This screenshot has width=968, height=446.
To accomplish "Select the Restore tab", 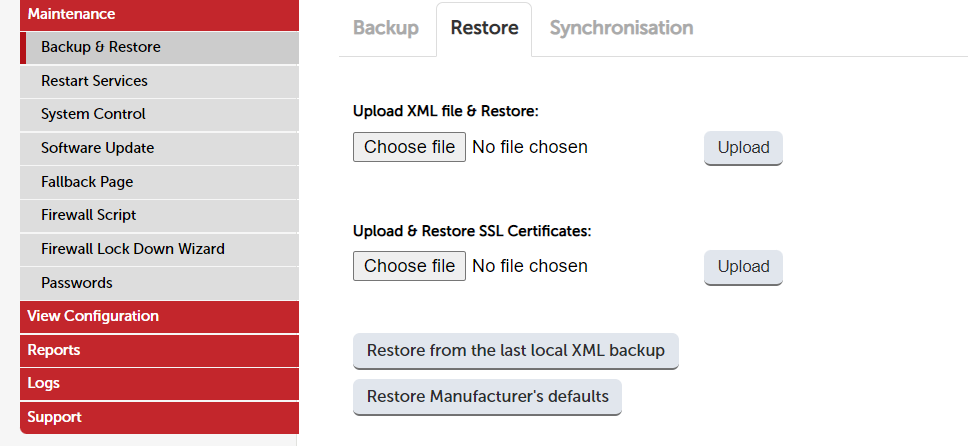I will pyautogui.click(x=484, y=28).
